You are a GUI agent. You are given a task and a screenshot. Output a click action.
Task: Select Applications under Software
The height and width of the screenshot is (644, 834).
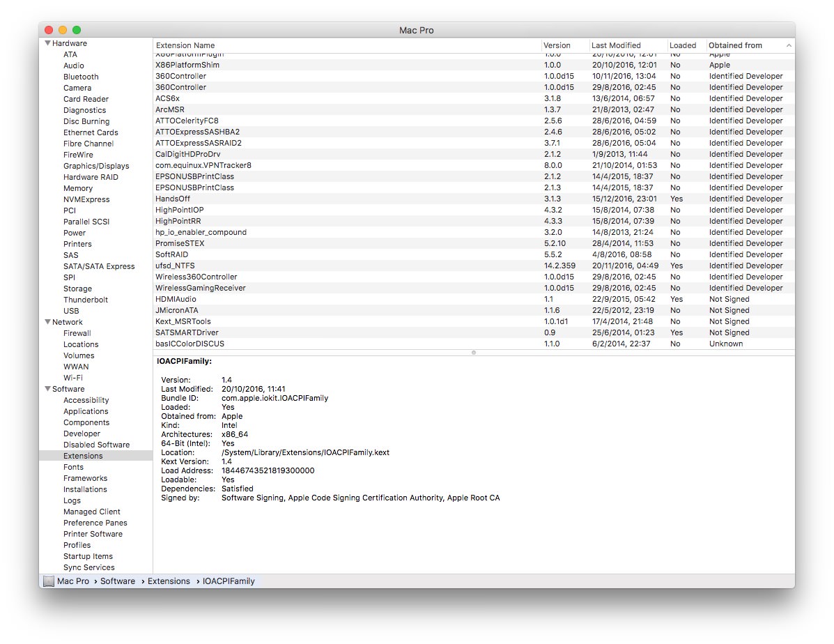(x=86, y=411)
